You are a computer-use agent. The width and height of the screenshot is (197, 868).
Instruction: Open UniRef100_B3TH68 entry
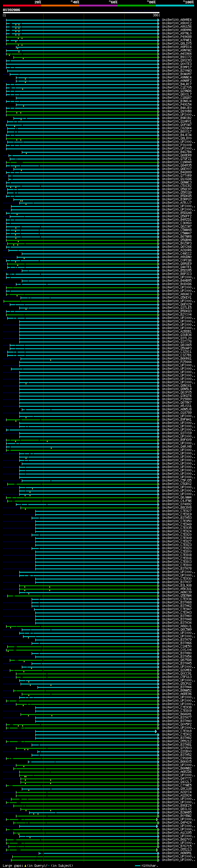[177, 602]
